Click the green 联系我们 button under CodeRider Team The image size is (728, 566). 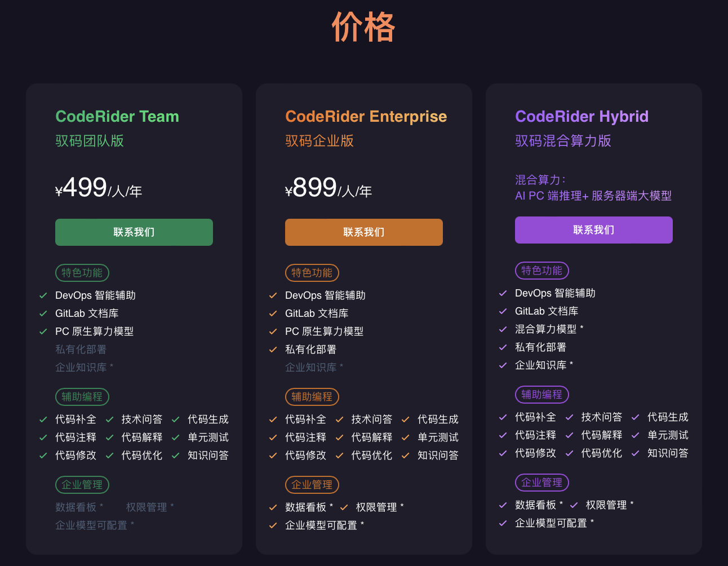coord(134,232)
